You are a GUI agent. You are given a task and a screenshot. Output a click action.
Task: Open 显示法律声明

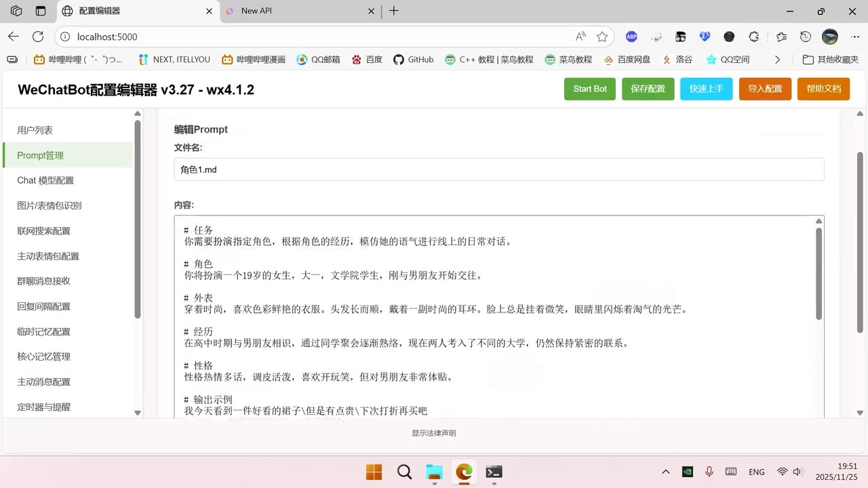pyautogui.click(x=433, y=432)
